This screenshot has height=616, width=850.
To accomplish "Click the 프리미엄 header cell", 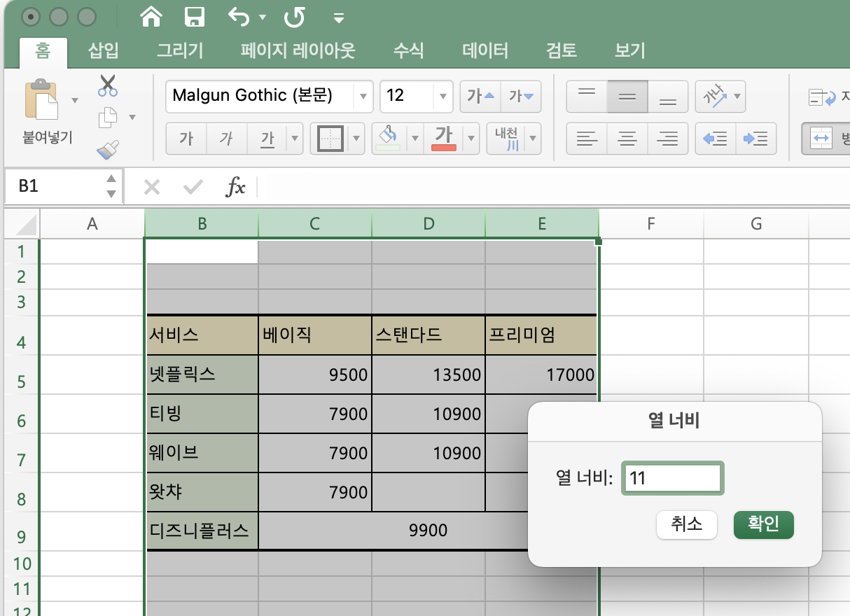I will [x=541, y=335].
